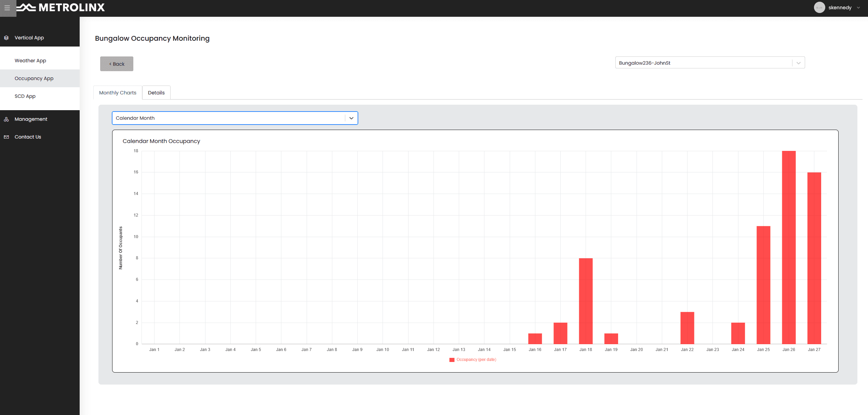Click the Contact Us envelope icon
The height and width of the screenshot is (415, 868).
[x=6, y=137]
